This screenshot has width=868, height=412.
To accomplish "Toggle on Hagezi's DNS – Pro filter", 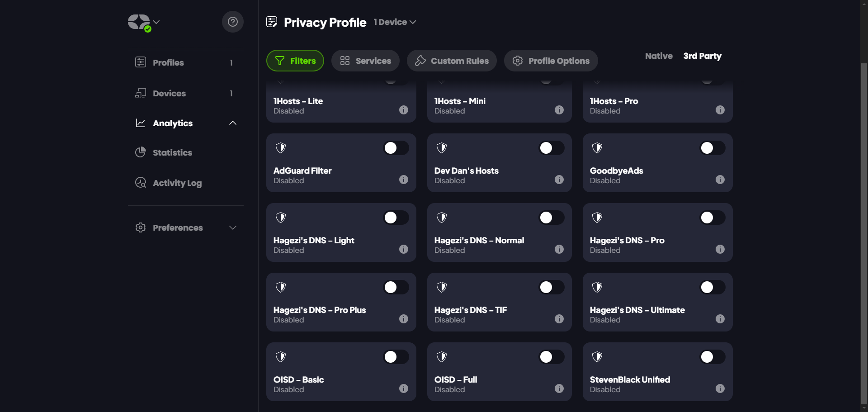I will click(x=712, y=218).
